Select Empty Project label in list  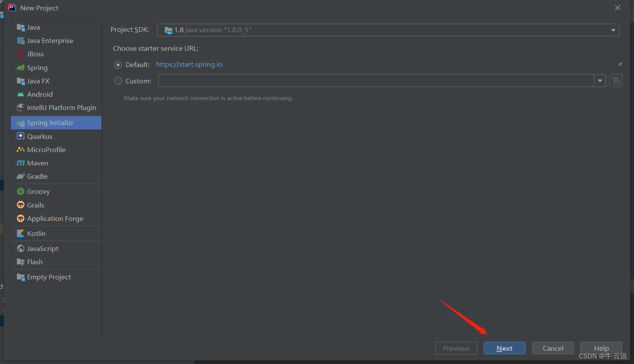(x=49, y=277)
